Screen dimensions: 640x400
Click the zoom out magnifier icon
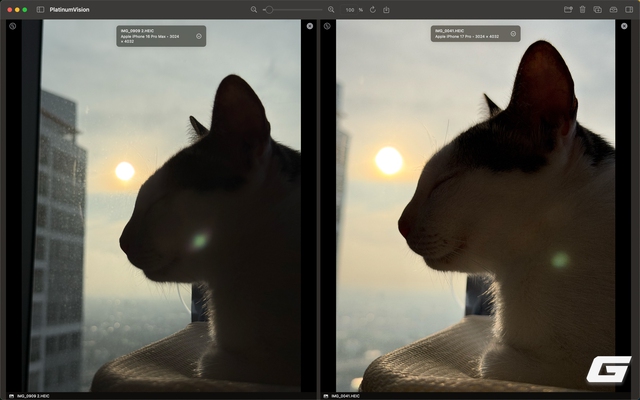coord(254,9)
